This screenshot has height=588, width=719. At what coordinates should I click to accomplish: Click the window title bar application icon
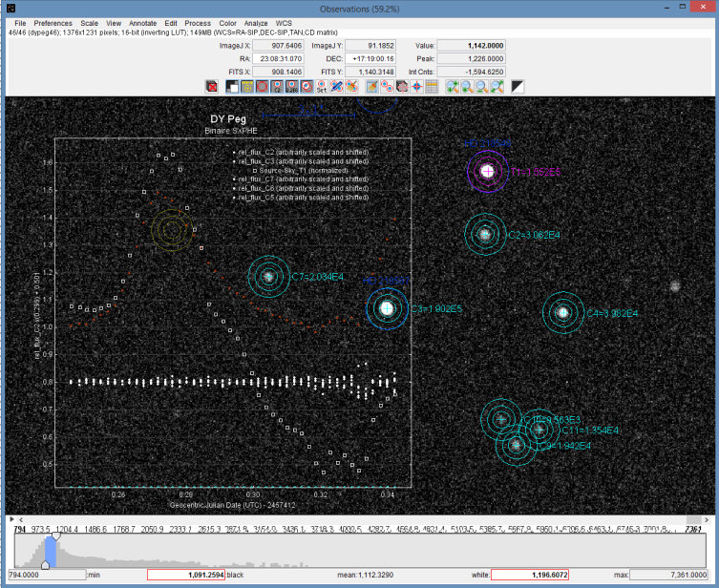(11, 9)
